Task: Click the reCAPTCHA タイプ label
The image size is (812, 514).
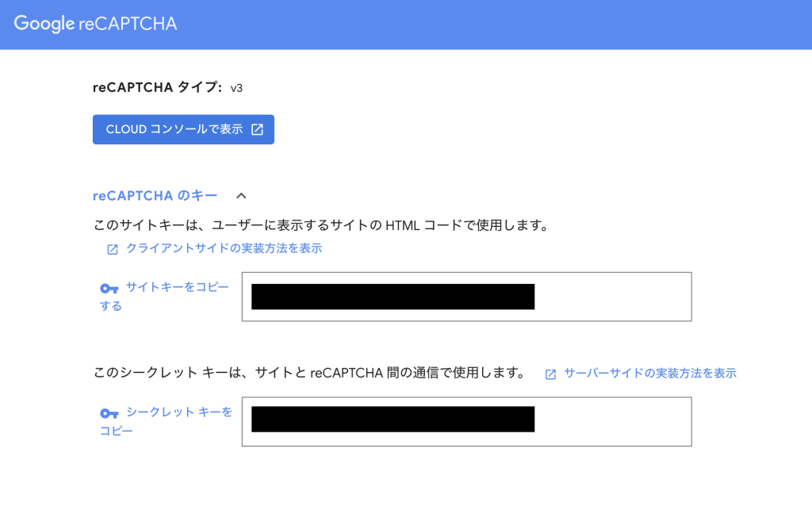Action: click(157, 87)
